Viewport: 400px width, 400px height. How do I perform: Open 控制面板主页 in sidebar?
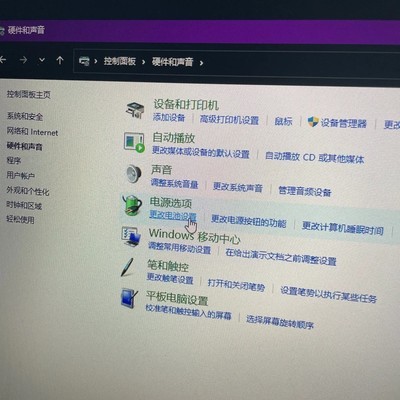tap(29, 95)
